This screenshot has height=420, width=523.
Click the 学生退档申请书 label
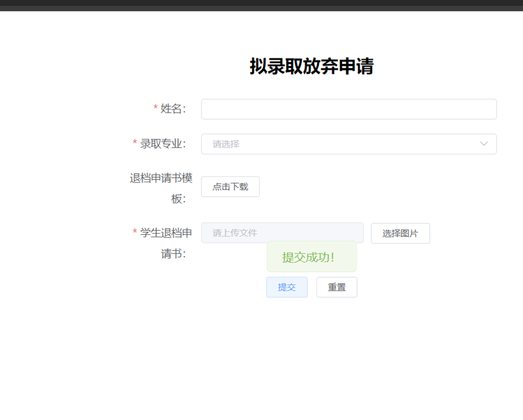[162, 243]
